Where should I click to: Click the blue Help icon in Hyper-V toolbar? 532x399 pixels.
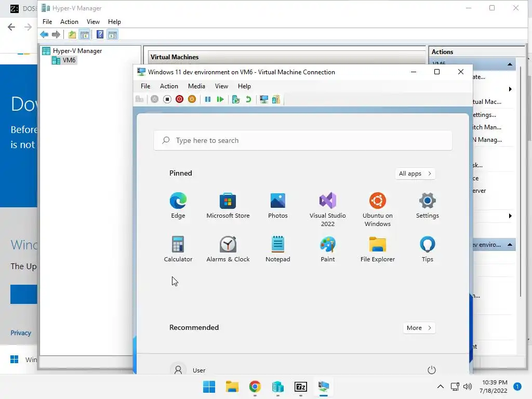[100, 34]
